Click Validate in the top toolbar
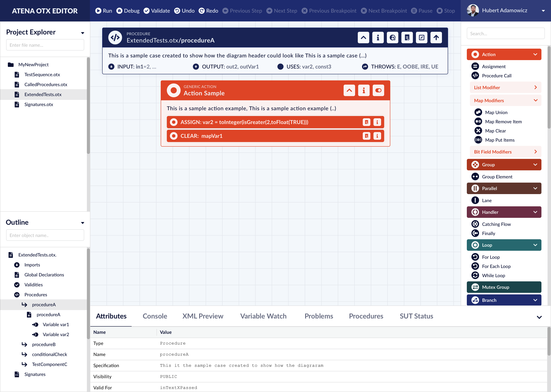 156,11
